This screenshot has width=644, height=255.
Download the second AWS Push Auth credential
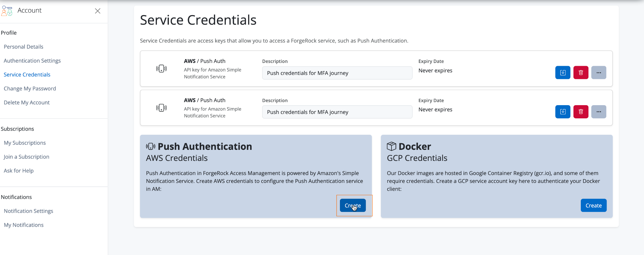coord(563,112)
